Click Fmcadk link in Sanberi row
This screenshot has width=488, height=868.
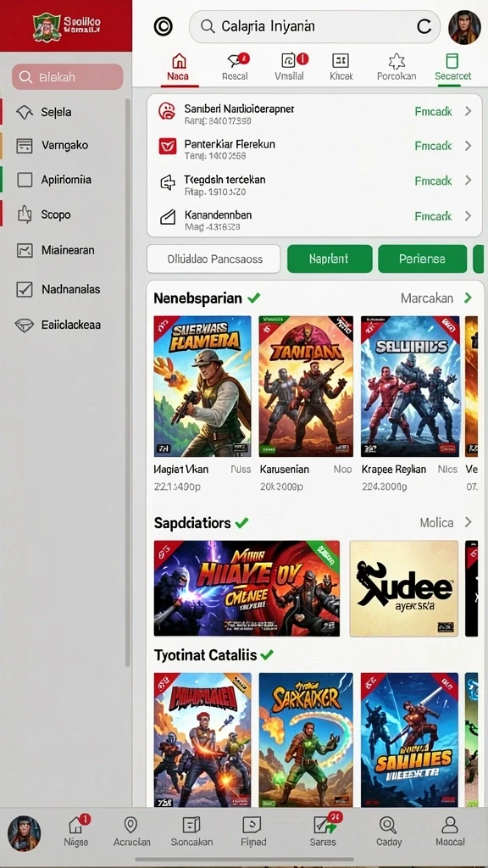pos(433,112)
